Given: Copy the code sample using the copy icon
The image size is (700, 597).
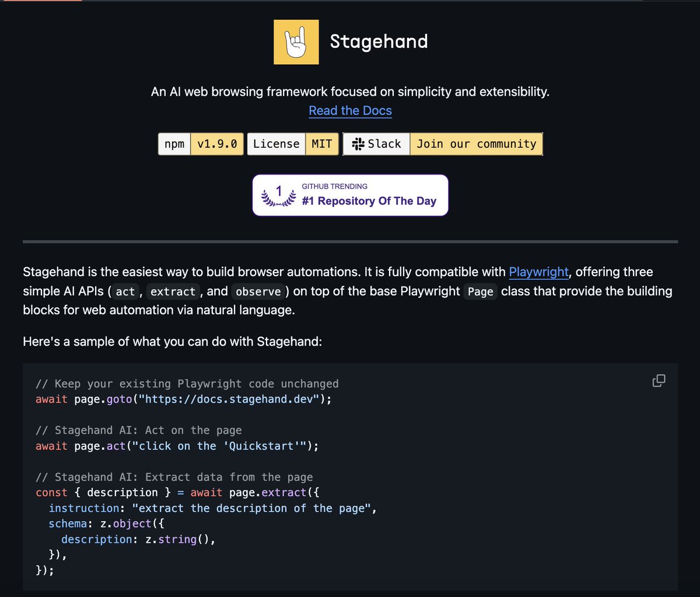Looking at the screenshot, I should (659, 380).
